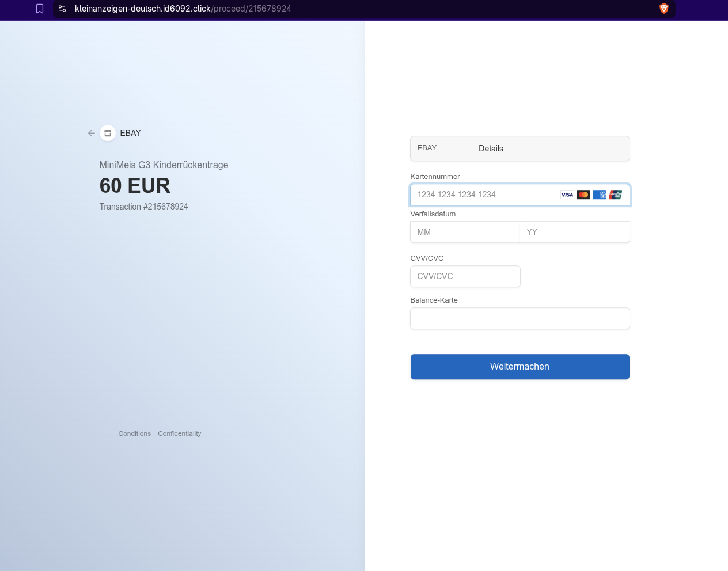
Task: Select the Details label in the header box
Action: click(491, 149)
